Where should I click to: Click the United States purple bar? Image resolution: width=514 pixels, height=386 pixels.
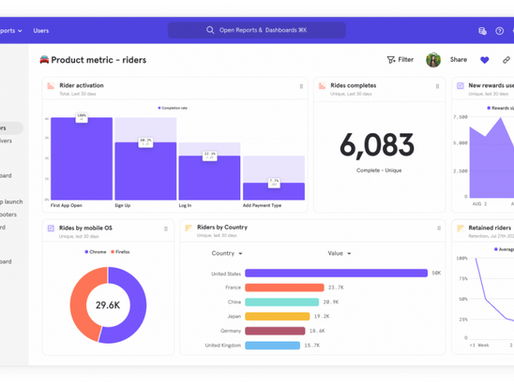336,273
